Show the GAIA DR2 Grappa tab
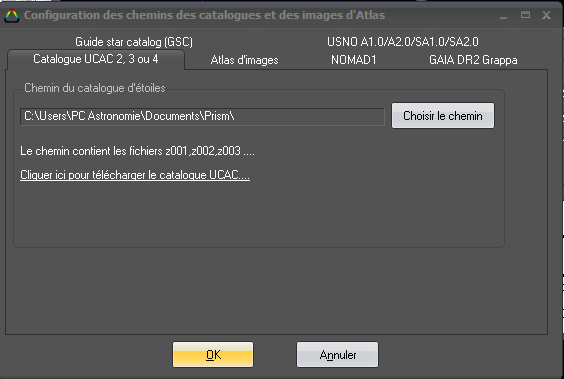Viewport: 564px width, 379px height. tap(473, 60)
